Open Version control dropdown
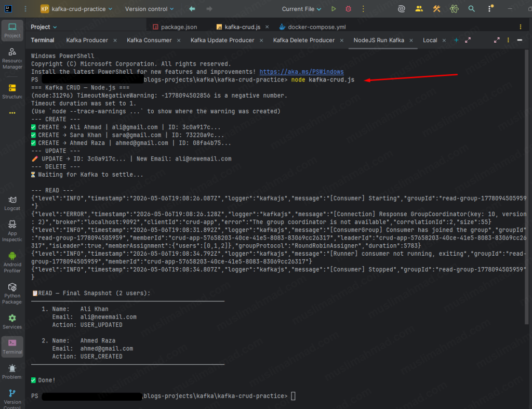The width and height of the screenshot is (532, 409). 149,9
